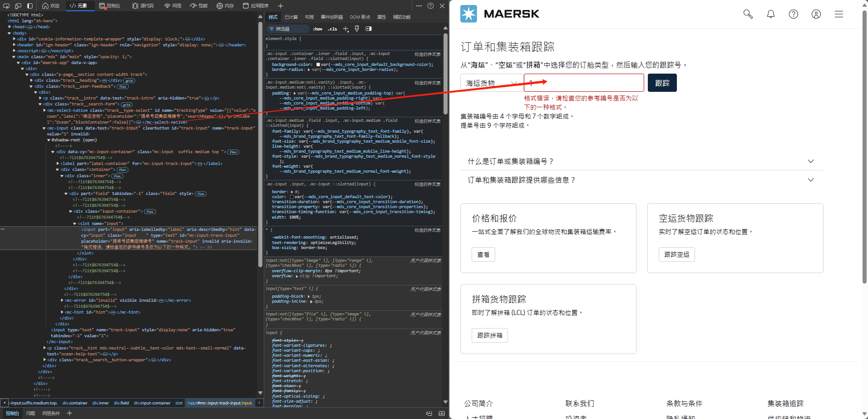This screenshot has height=419, width=868.
Task: Click the 跟踪空运 button
Action: click(677, 254)
